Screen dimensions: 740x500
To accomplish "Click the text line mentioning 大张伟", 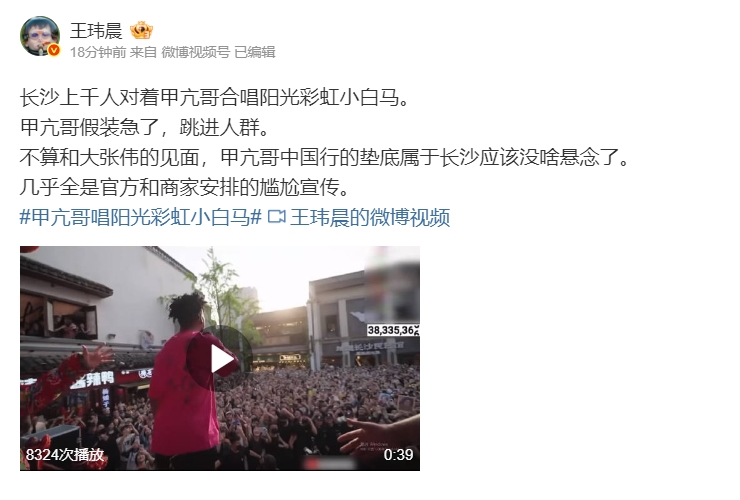I will [x=325, y=158].
